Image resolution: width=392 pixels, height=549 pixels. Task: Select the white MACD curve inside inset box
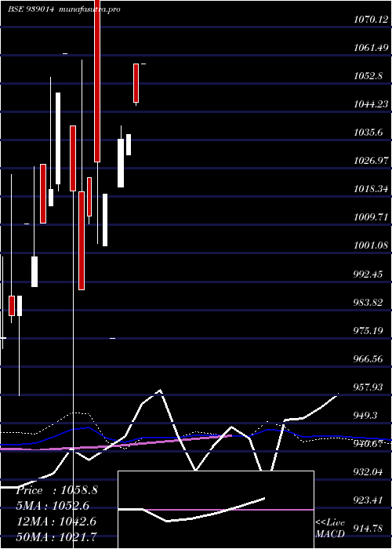(x=191, y=510)
